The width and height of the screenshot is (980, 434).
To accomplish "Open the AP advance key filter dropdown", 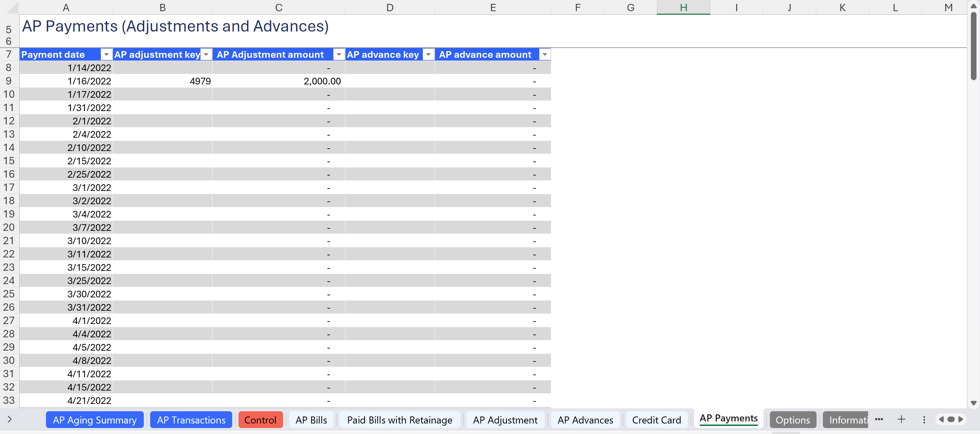I will pyautogui.click(x=428, y=55).
